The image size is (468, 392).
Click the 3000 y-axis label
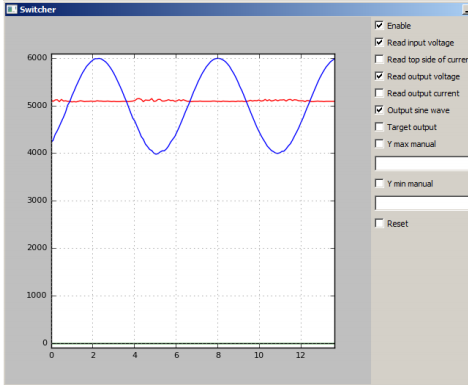tap(37, 200)
